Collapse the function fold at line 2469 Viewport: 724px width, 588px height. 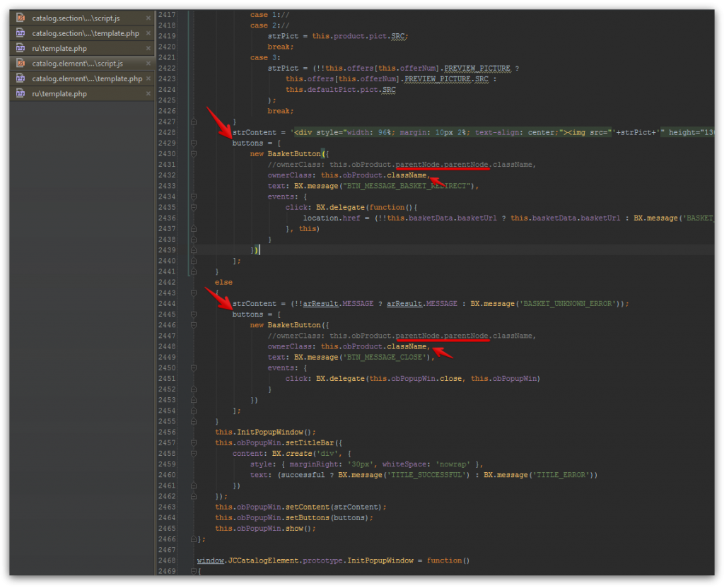coord(194,571)
